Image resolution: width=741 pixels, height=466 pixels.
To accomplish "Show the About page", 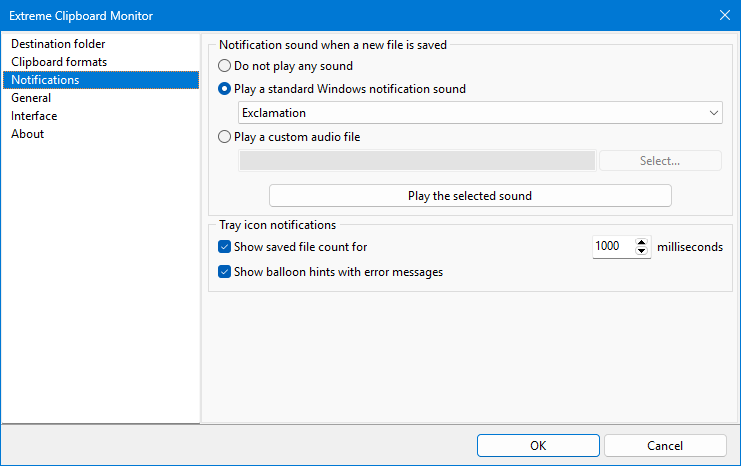I will (101, 134).
